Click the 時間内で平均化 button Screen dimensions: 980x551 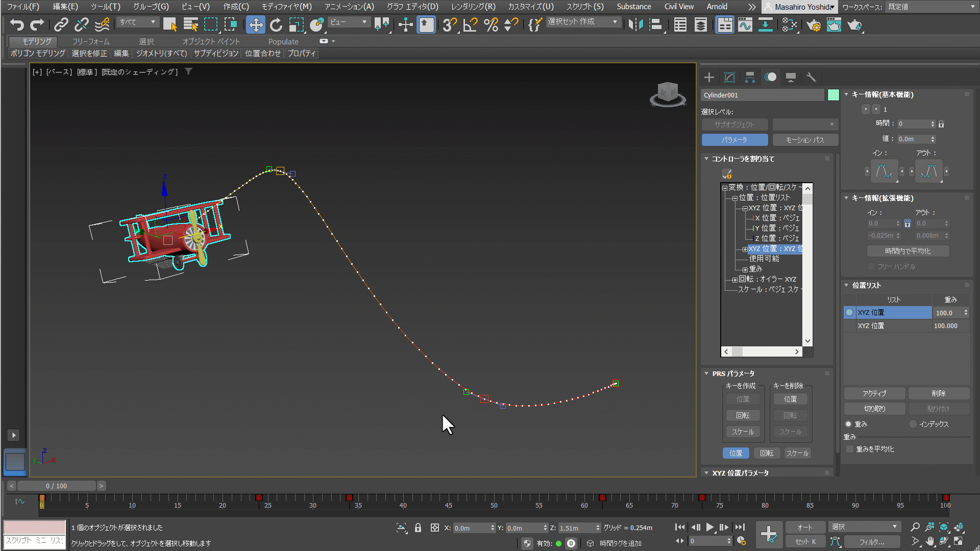[908, 251]
